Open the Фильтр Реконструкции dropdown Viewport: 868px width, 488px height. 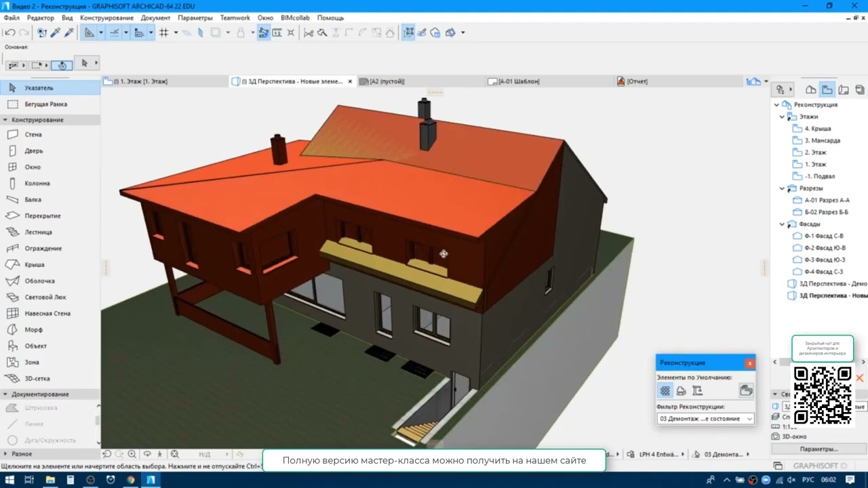pos(705,419)
